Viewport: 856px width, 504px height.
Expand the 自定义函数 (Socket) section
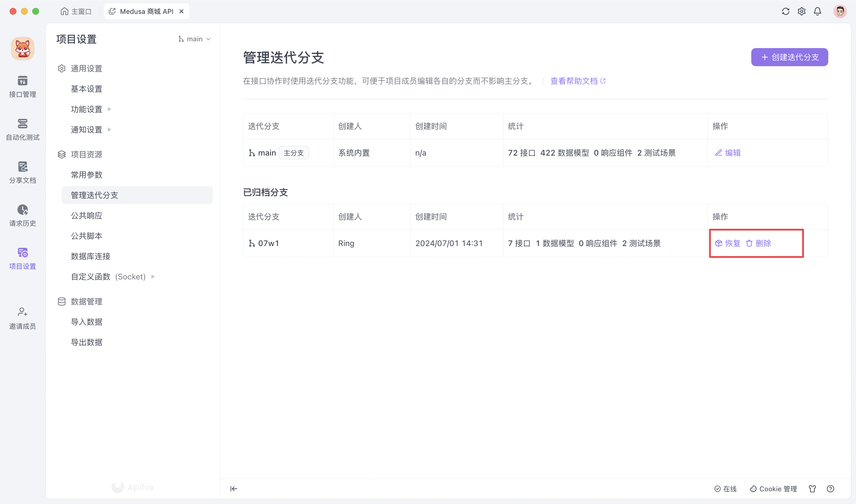pyautogui.click(x=112, y=276)
